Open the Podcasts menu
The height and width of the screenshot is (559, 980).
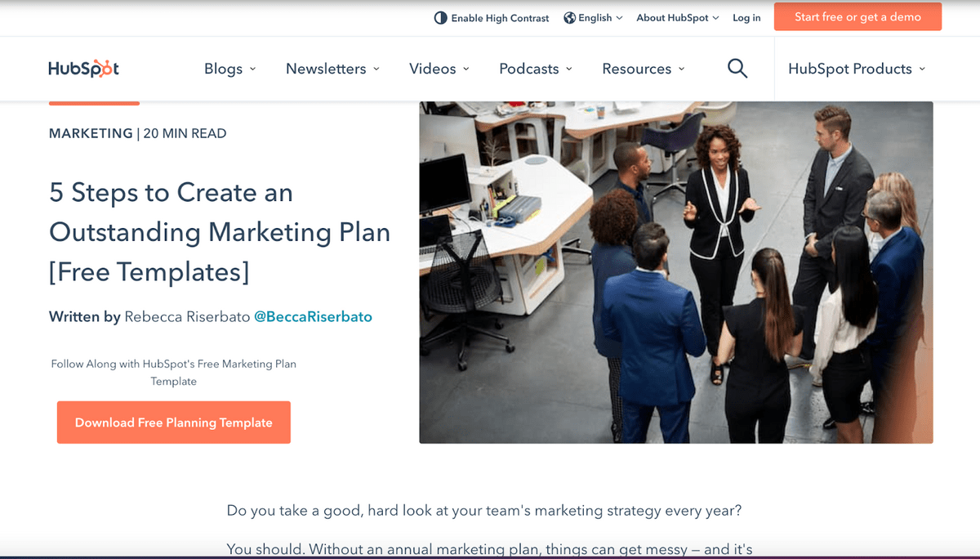536,69
